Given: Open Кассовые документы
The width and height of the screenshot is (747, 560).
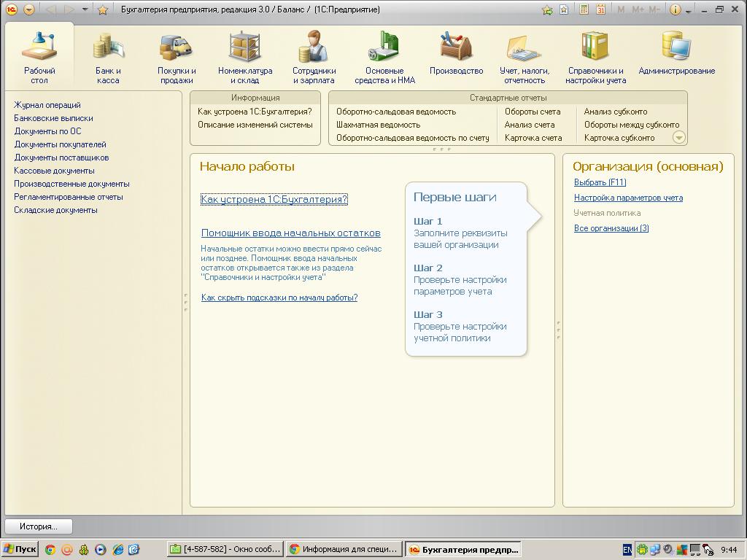Looking at the screenshot, I should (54, 171).
